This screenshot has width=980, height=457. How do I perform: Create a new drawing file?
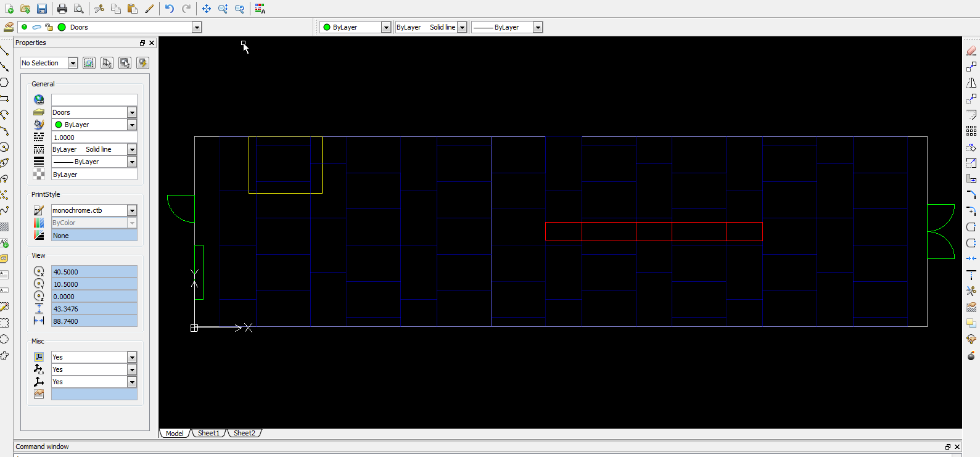click(9, 9)
